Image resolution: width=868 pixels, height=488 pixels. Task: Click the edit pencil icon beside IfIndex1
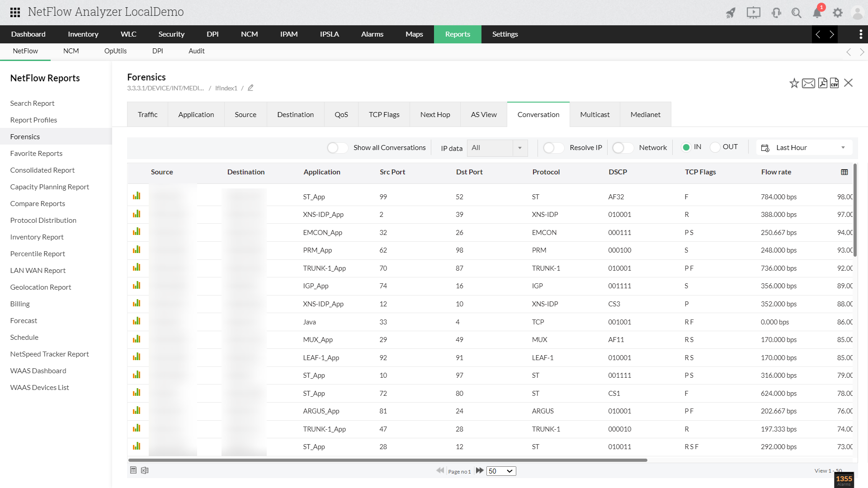250,88
